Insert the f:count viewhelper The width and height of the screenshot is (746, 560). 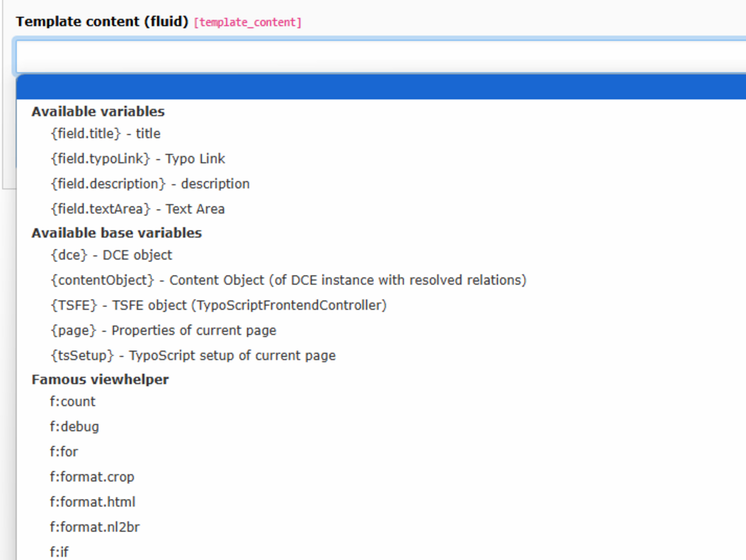click(381, 402)
